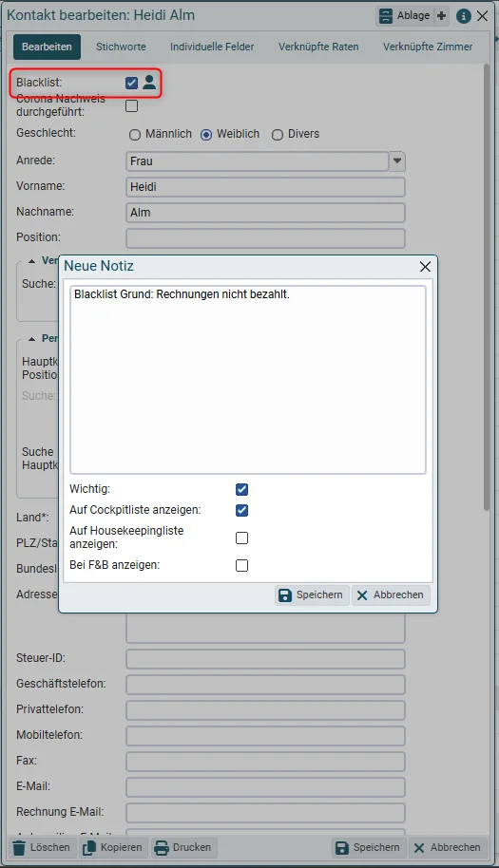Click the Geschäftstelefon input field

coord(266,685)
